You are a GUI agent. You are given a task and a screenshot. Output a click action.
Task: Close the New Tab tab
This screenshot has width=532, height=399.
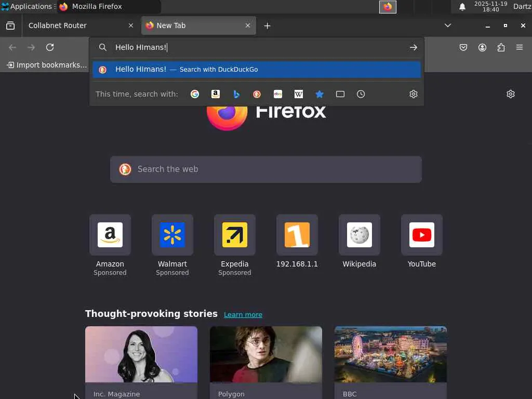tap(248, 25)
